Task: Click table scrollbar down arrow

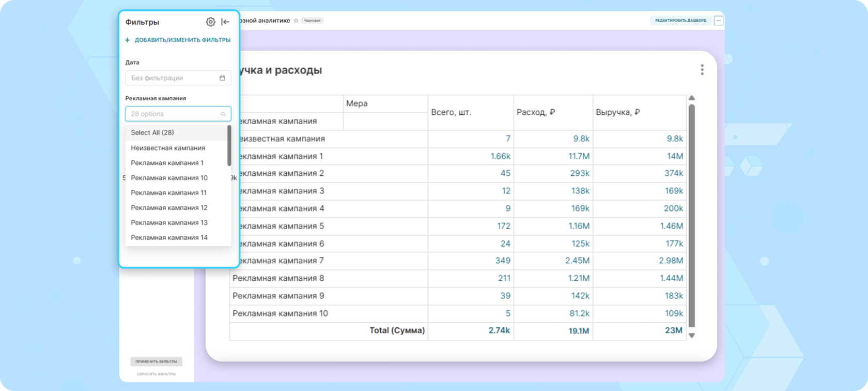Action: point(692,335)
